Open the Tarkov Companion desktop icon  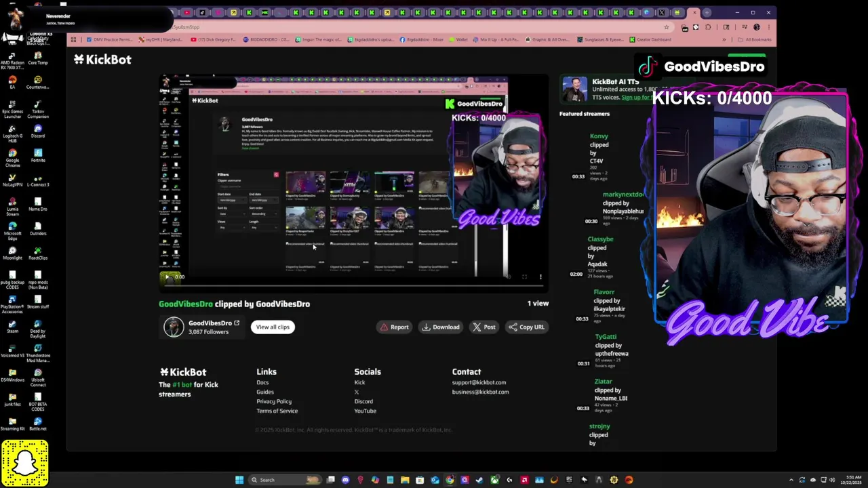click(x=38, y=109)
